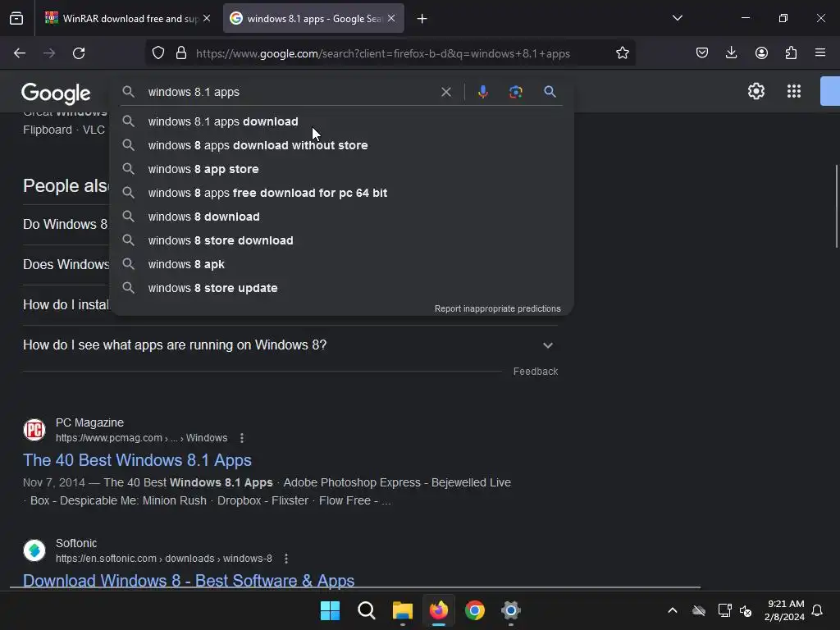This screenshot has height=630, width=840.
Task: Click the PC Magazine site favicon
Action: click(x=34, y=430)
